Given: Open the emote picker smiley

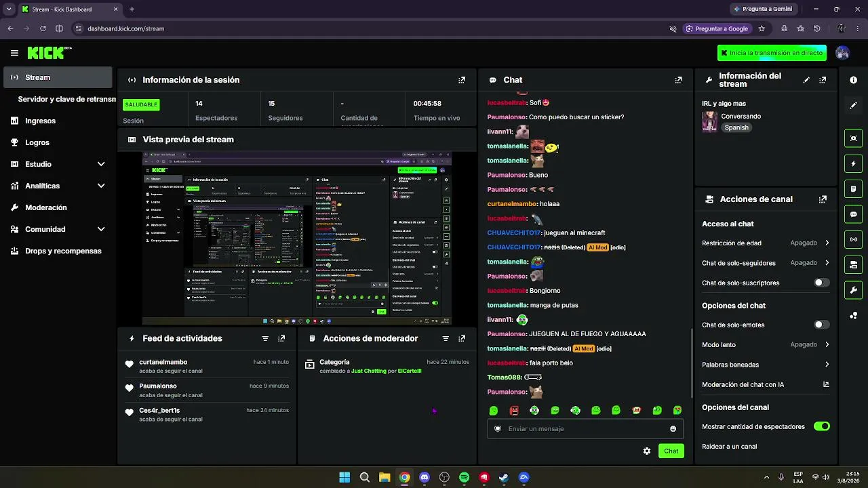Looking at the screenshot, I should pos(673,428).
